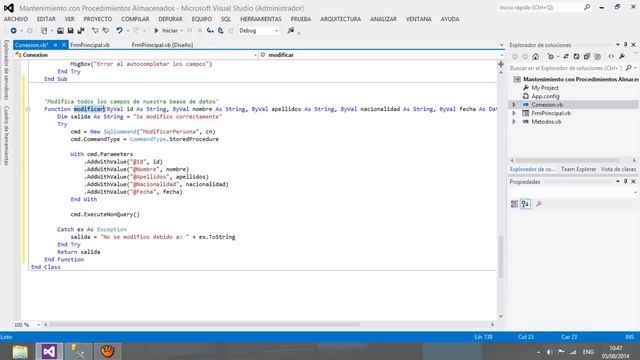
Task: Switch to the Team Explorer tab
Action: pyautogui.click(x=578, y=169)
